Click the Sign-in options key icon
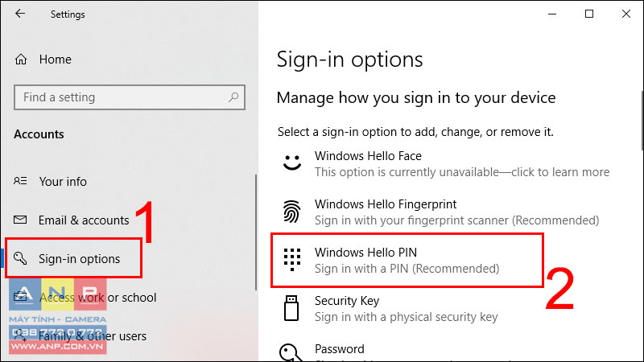 coord(20,258)
